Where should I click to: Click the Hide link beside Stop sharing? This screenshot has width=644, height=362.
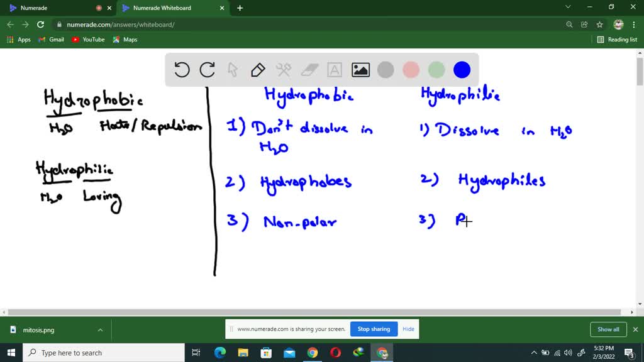(408, 329)
